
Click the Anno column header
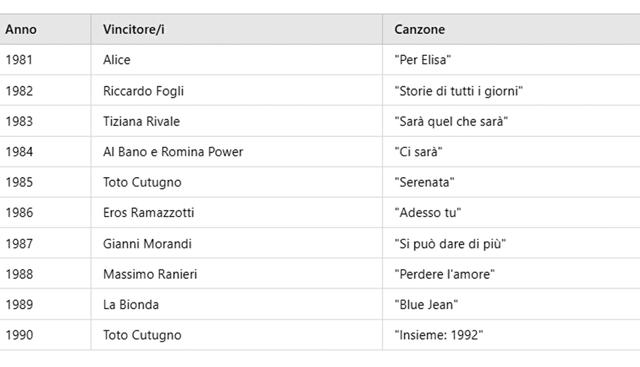[45, 29]
